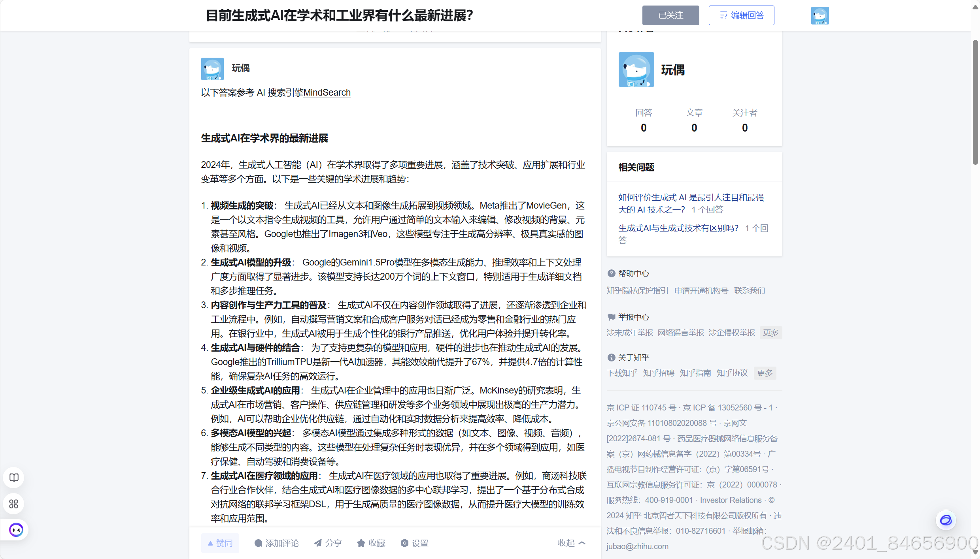Expand 更多 in 举报中心 section

770,333
